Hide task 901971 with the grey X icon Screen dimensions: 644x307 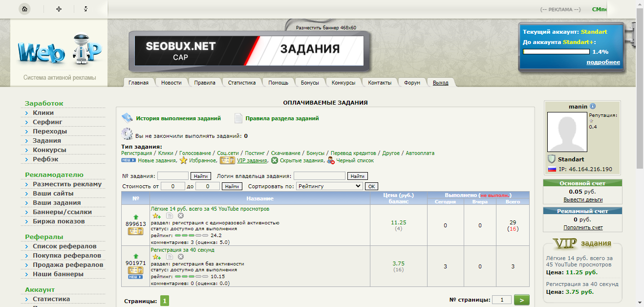(x=181, y=257)
